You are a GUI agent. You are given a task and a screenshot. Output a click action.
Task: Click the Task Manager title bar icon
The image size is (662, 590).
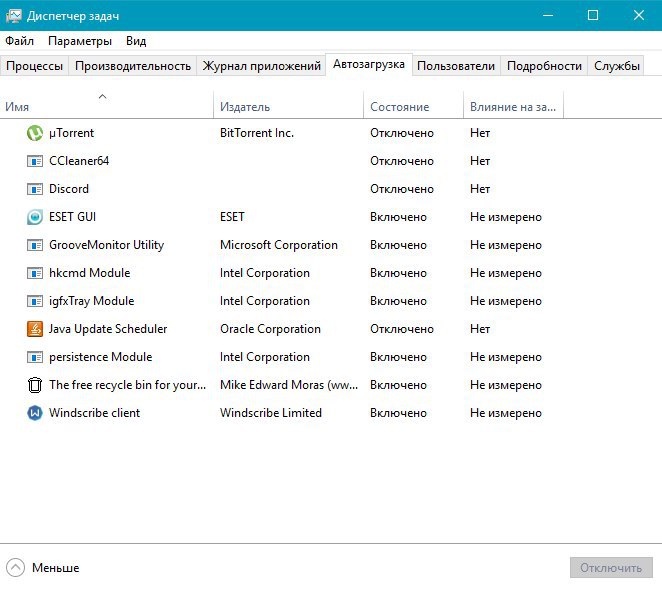click(14, 16)
